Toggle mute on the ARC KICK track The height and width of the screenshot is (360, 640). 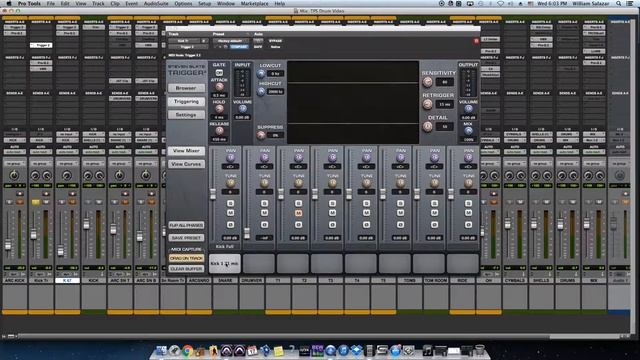[x=20, y=202]
